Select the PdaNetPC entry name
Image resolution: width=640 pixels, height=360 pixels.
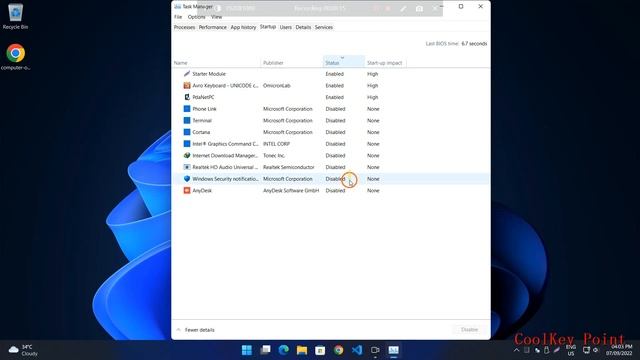point(203,97)
